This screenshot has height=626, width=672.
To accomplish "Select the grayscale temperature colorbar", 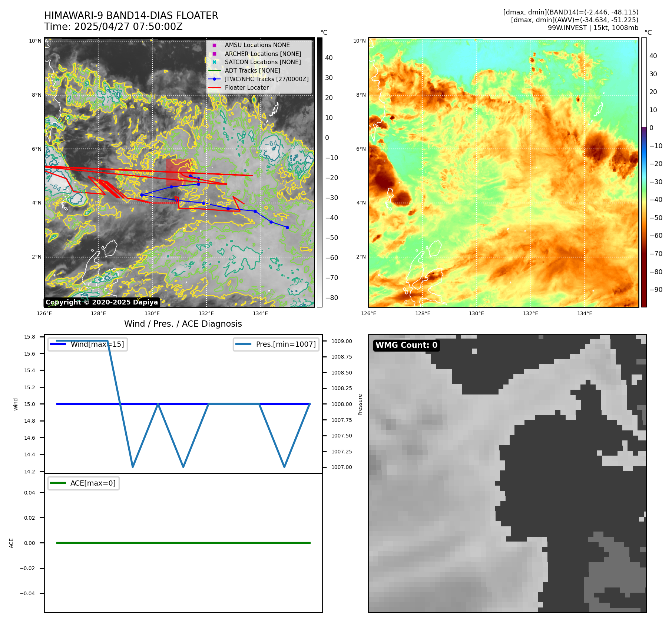I will pos(320,172).
